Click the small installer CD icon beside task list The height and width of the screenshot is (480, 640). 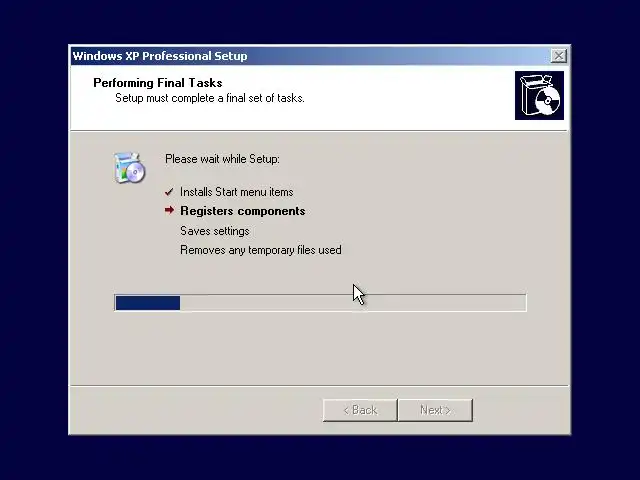coord(129,167)
